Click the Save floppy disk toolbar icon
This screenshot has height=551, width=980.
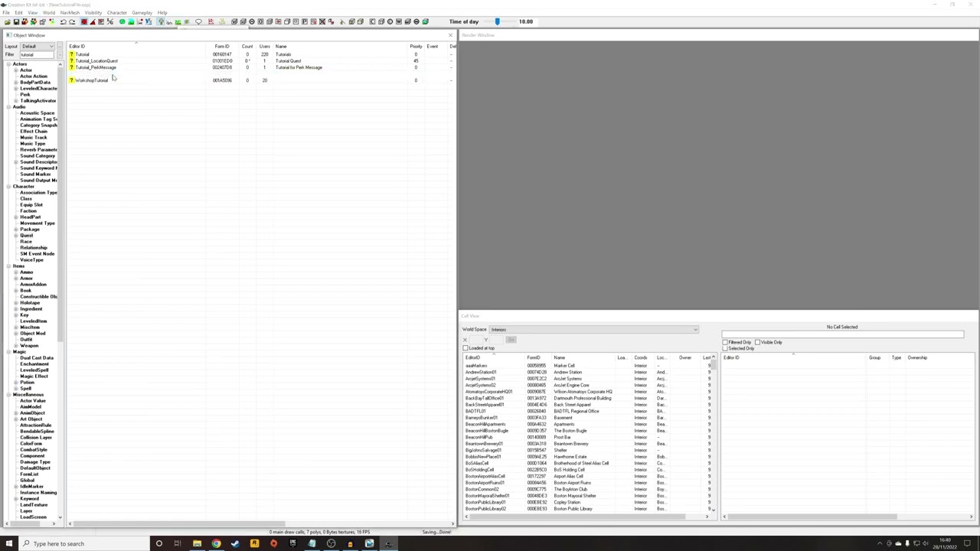point(16,21)
